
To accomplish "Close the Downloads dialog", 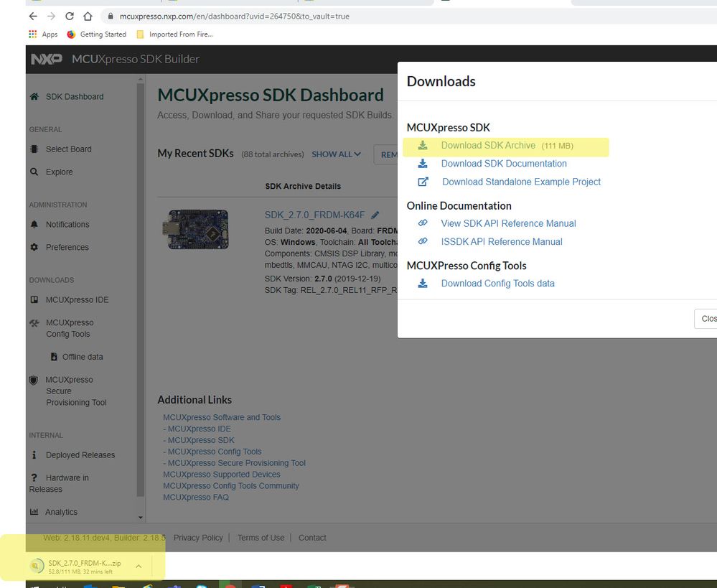I will pyautogui.click(x=706, y=319).
